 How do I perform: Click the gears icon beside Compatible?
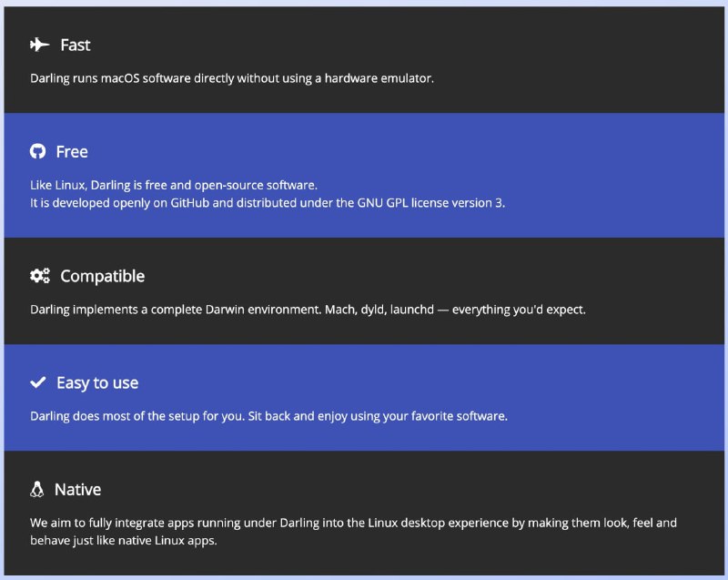coord(40,276)
